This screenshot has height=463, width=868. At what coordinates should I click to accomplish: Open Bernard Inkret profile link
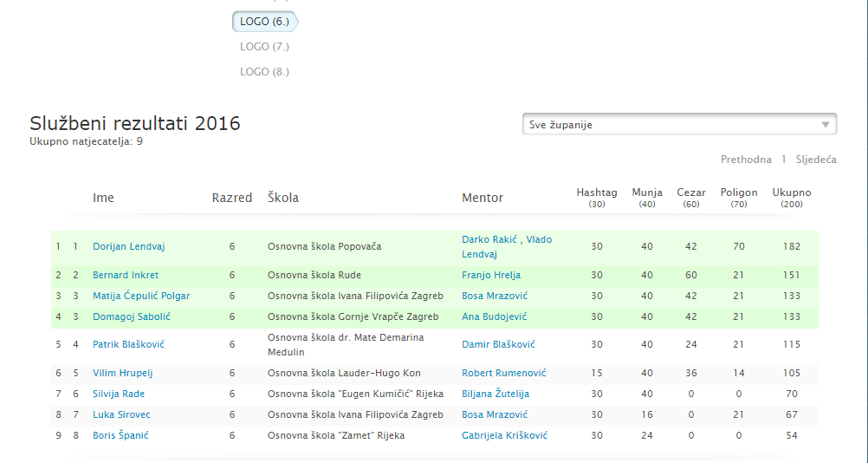click(126, 275)
